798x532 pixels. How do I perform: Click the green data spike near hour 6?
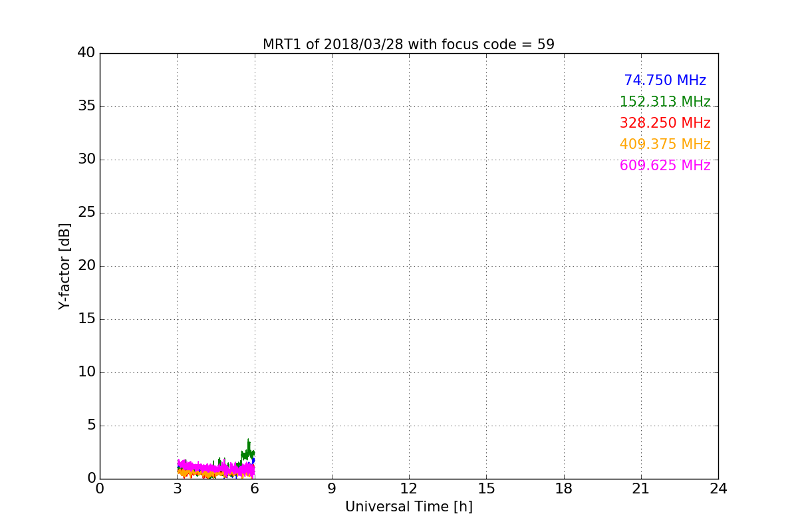249,449
